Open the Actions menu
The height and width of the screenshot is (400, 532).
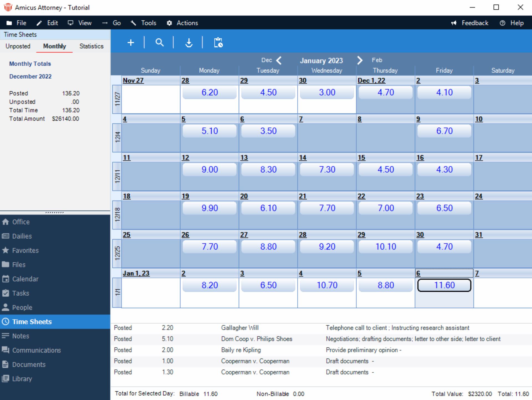pyautogui.click(x=182, y=23)
